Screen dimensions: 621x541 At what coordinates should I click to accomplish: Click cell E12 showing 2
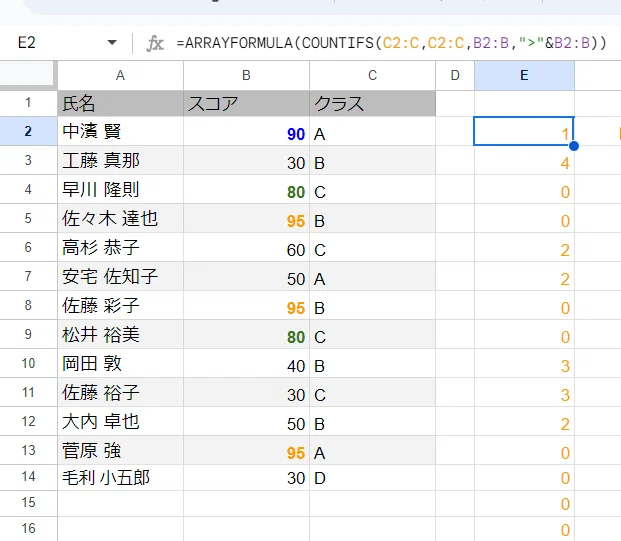tap(524, 421)
